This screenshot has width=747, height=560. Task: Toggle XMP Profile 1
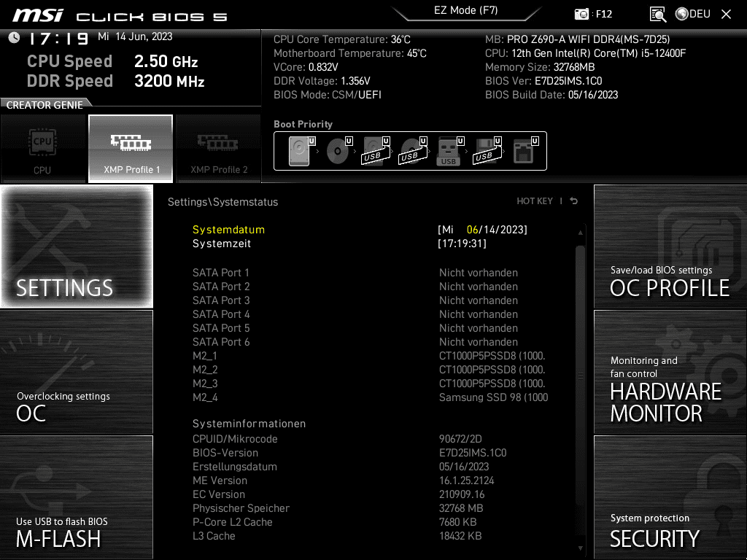coord(131,148)
